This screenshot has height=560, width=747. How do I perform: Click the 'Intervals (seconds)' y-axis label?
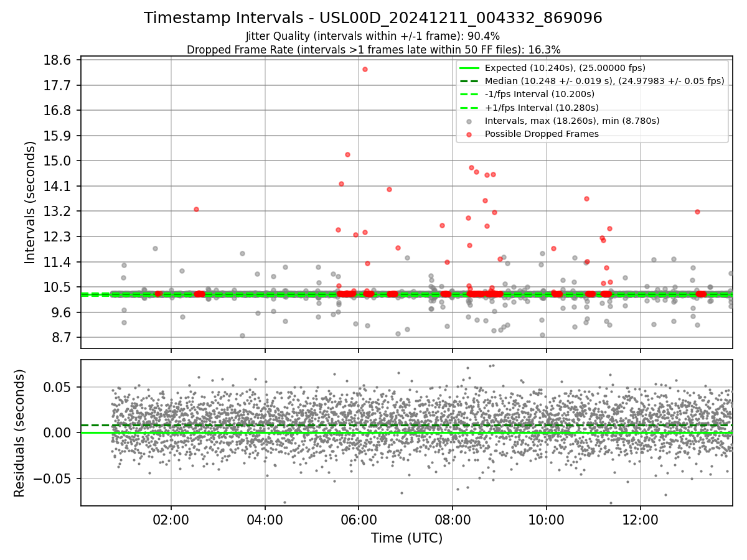(x=31, y=202)
